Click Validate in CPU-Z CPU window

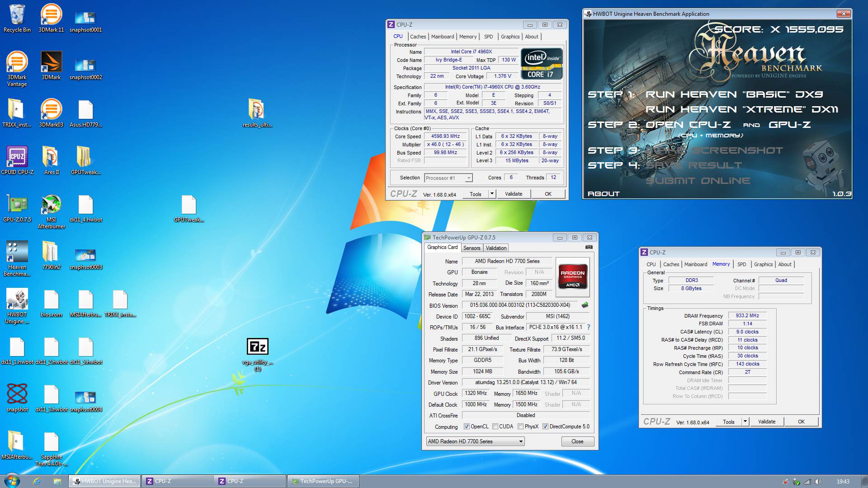[x=514, y=194]
